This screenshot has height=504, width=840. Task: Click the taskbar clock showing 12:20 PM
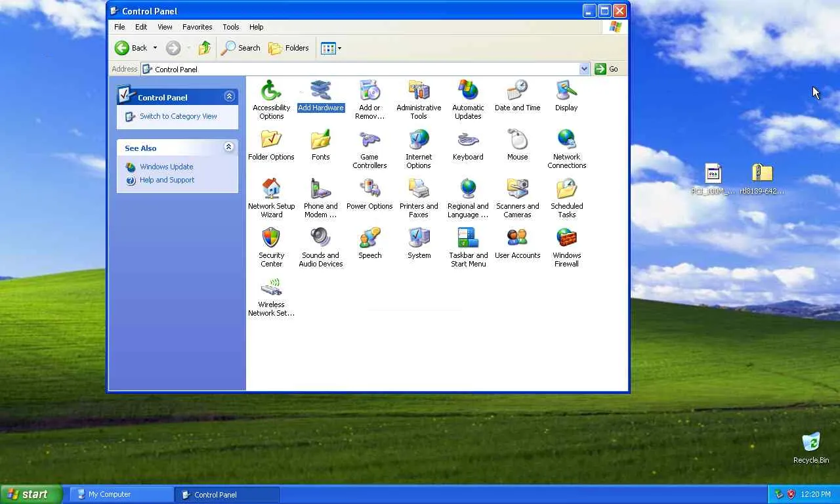pos(816,494)
